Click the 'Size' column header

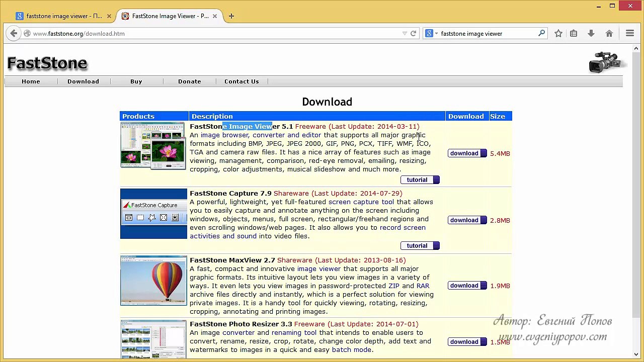click(x=498, y=117)
